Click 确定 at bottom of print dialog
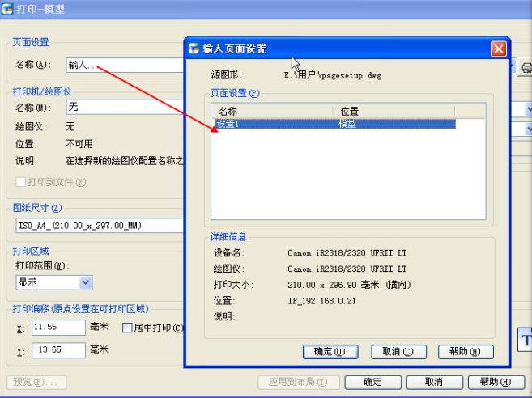Image resolution: width=532 pixels, height=398 pixels. (372, 382)
